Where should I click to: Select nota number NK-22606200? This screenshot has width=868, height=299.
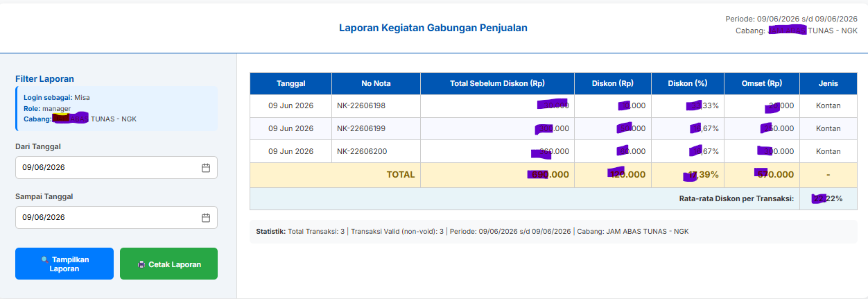click(x=361, y=151)
